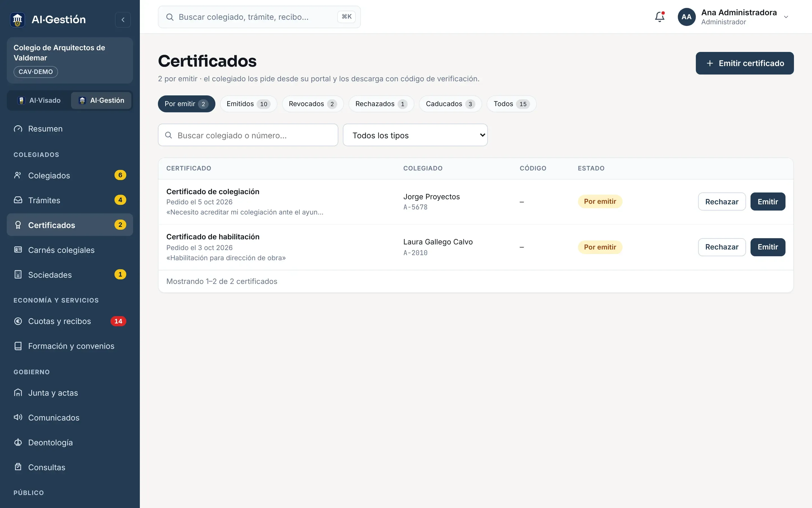The image size is (812, 508).
Task: Reject Laura Gallego Calvo's certificate request
Action: [722, 247]
